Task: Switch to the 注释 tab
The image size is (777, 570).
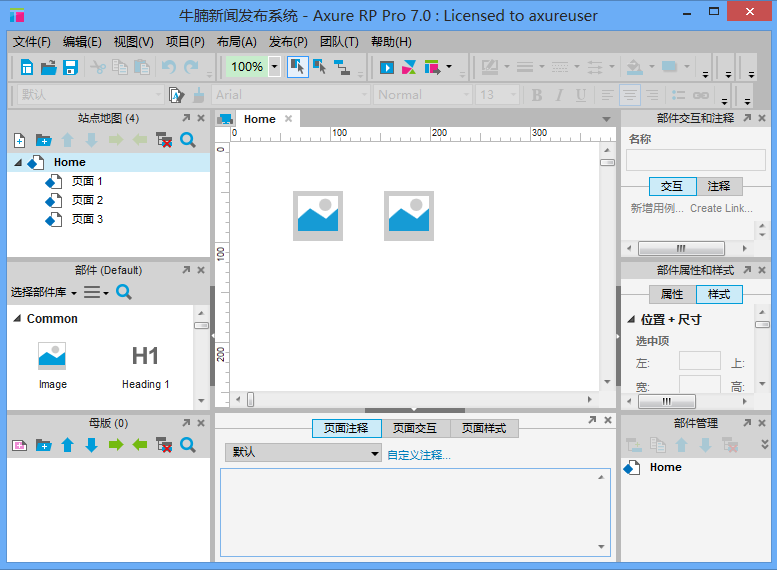Action: pos(719,186)
